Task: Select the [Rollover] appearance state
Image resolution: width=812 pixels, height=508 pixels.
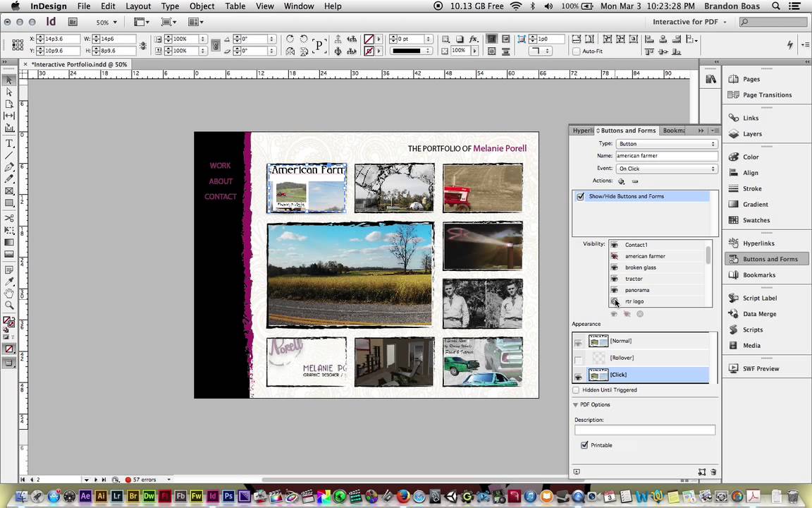Action: coord(641,358)
